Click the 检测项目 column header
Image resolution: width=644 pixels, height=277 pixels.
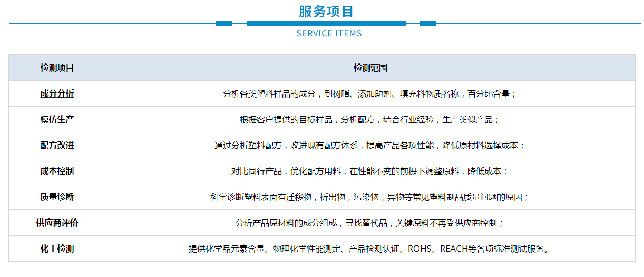(x=57, y=68)
